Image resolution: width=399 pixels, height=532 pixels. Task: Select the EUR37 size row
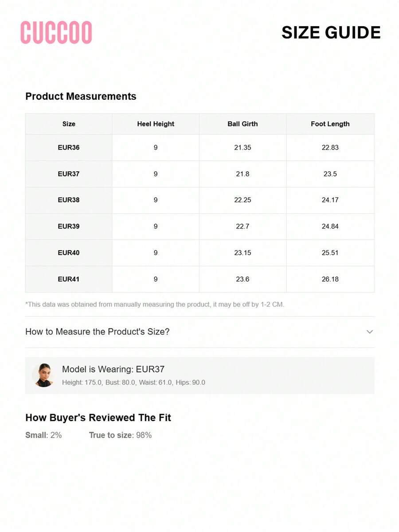tap(199, 174)
